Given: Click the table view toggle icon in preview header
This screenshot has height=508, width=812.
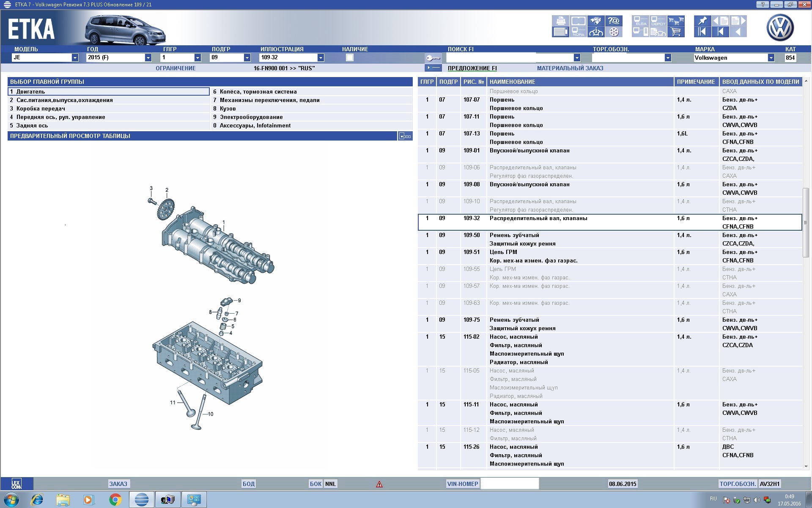Looking at the screenshot, I should tap(405, 136).
